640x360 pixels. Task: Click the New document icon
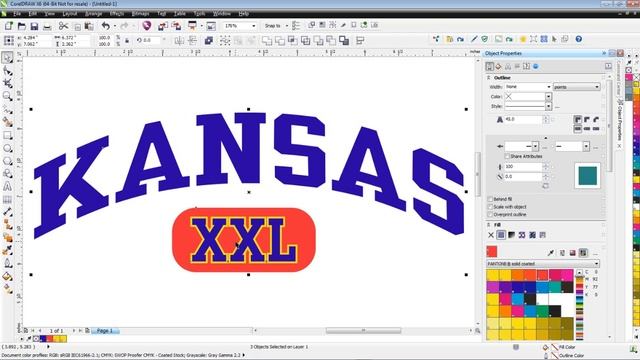point(9,26)
